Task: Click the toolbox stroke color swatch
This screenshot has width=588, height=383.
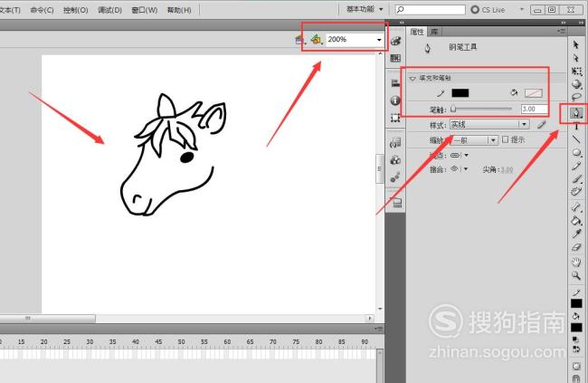Action: (576, 303)
